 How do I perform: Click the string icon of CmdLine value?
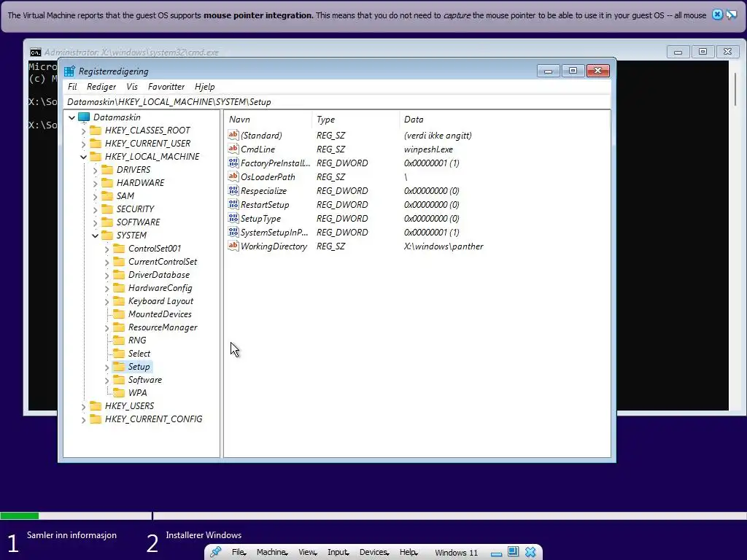click(233, 149)
